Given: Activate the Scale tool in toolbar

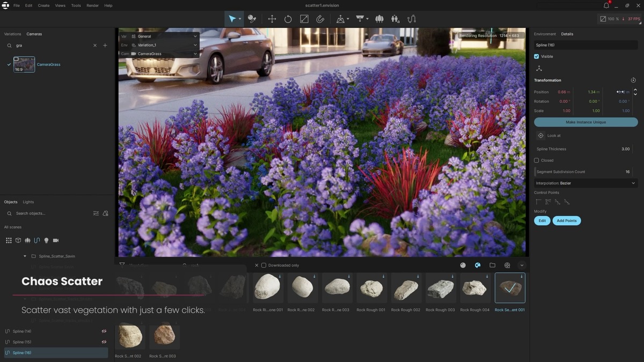Looking at the screenshot, I should (x=304, y=19).
